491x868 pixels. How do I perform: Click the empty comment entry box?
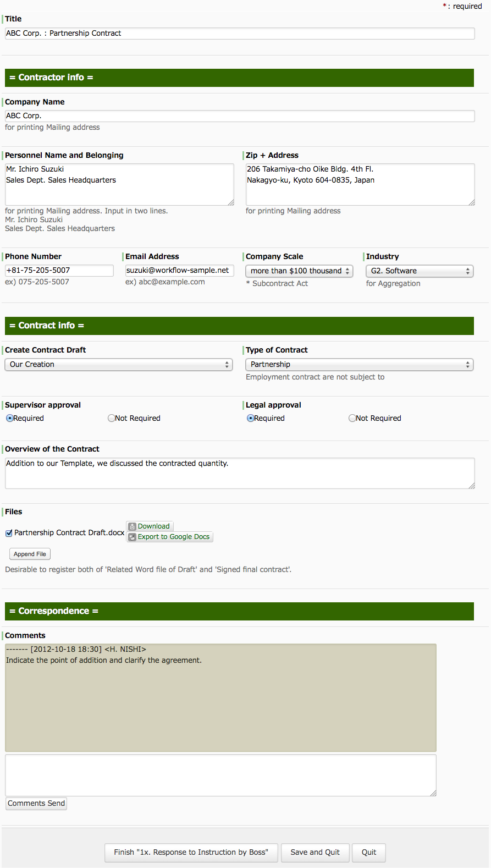click(x=220, y=774)
